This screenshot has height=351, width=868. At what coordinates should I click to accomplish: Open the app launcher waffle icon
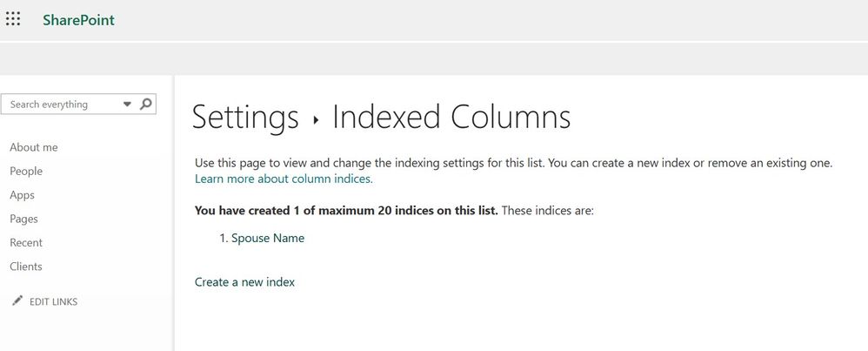(x=13, y=19)
